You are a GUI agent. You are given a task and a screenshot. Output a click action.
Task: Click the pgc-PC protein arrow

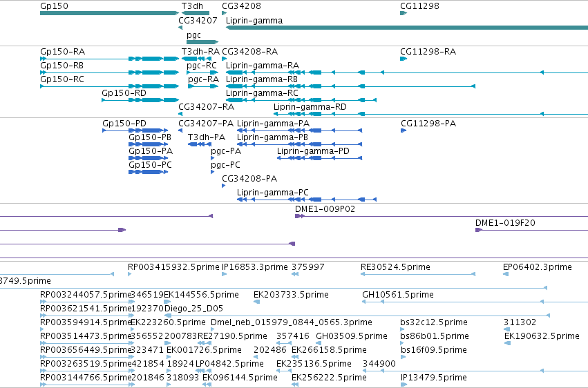[x=213, y=172]
